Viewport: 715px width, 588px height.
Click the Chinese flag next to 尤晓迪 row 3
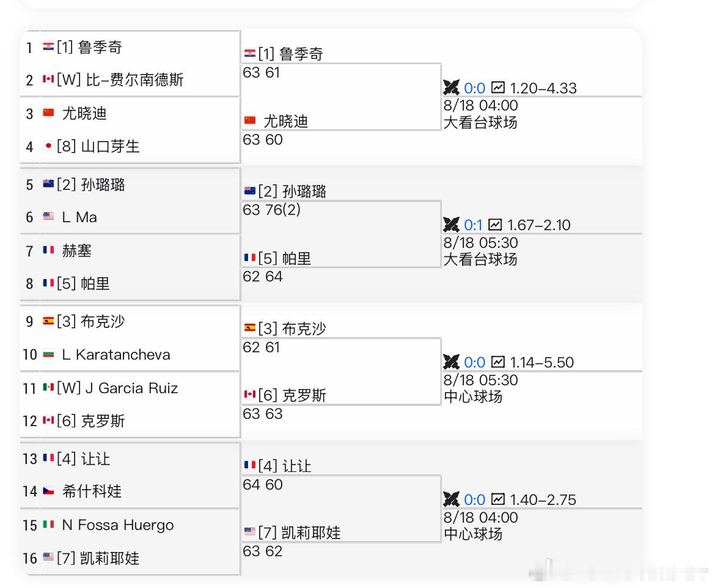(48, 112)
